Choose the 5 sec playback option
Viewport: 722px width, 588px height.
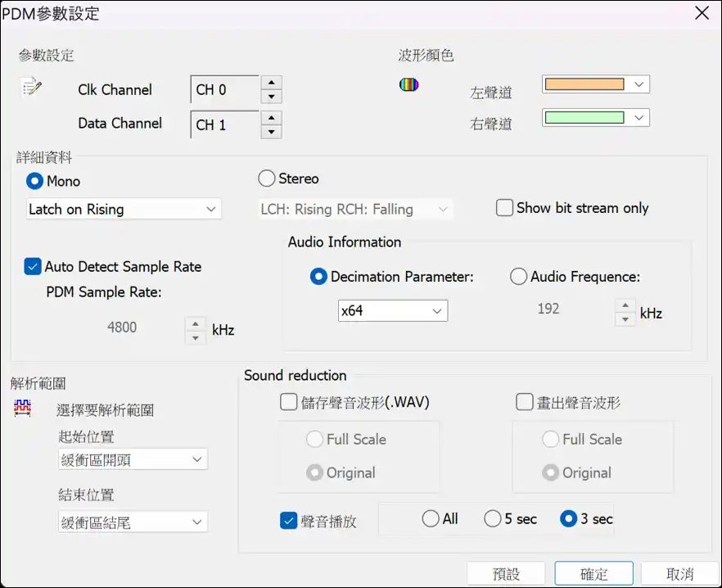[492, 519]
